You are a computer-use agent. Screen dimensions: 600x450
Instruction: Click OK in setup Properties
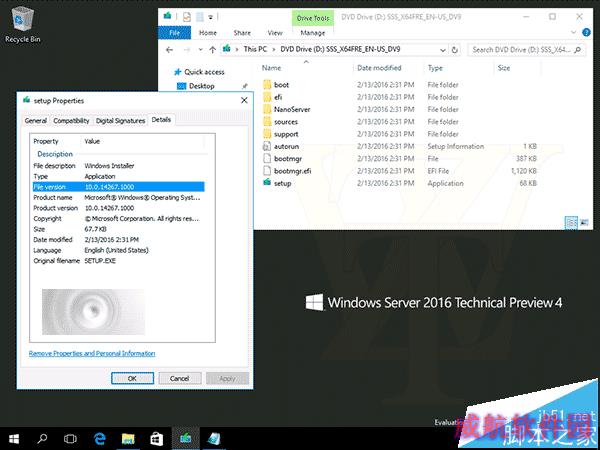pyautogui.click(x=132, y=378)
